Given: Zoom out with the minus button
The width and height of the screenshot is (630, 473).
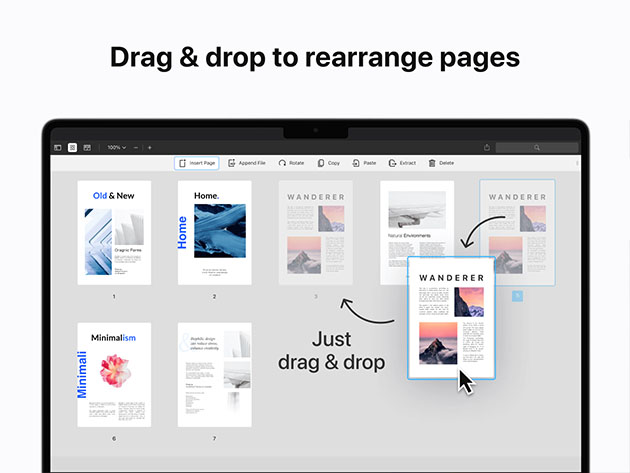Looking at the screenshot, I should tap(136, 147).
